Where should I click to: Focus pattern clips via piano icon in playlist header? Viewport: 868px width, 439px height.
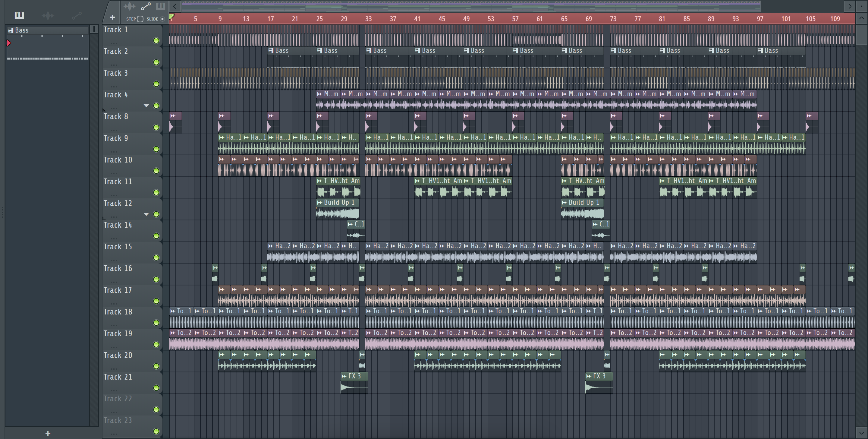point(160,6)
